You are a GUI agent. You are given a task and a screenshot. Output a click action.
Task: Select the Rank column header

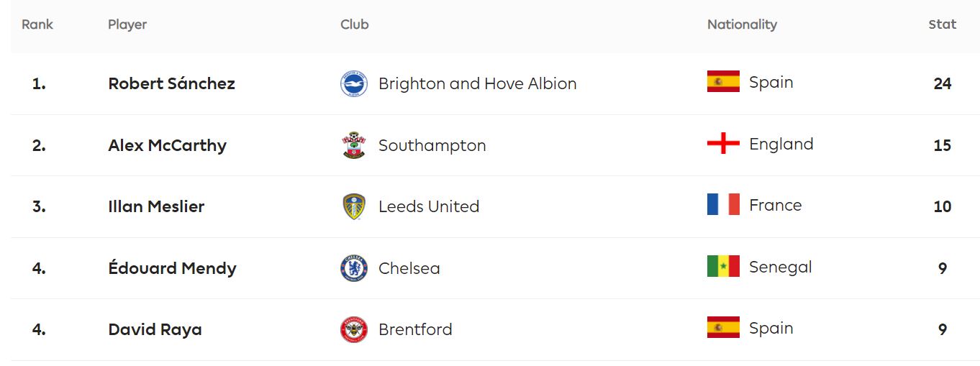[37, 24]
